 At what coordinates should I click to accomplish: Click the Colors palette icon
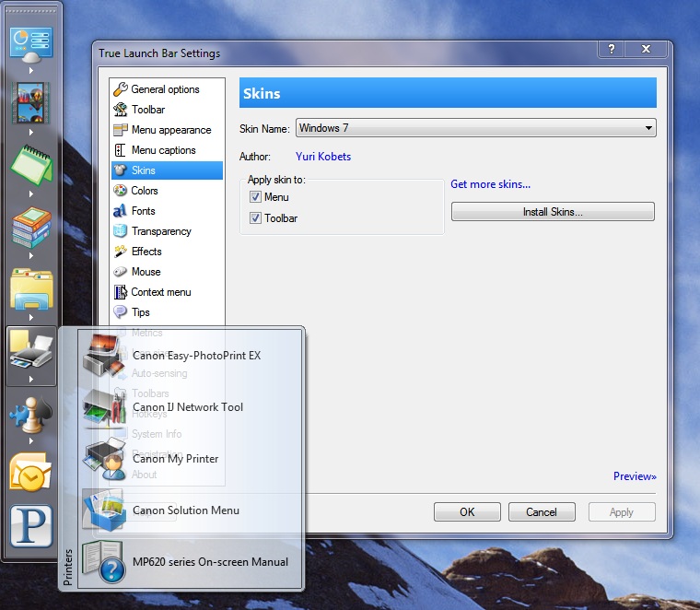click(x=120, y=191)
